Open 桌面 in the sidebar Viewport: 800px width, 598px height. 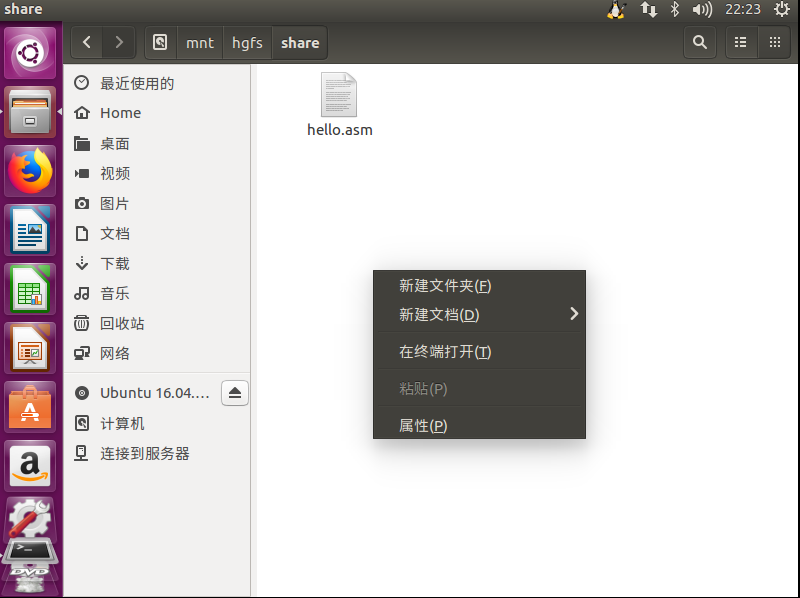pos(157,143)
